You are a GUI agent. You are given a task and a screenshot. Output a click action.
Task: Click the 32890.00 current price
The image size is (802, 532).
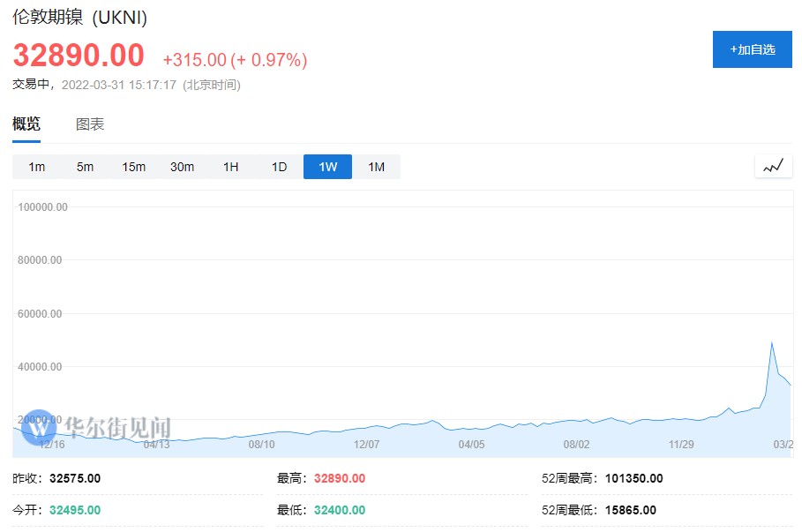79,56
